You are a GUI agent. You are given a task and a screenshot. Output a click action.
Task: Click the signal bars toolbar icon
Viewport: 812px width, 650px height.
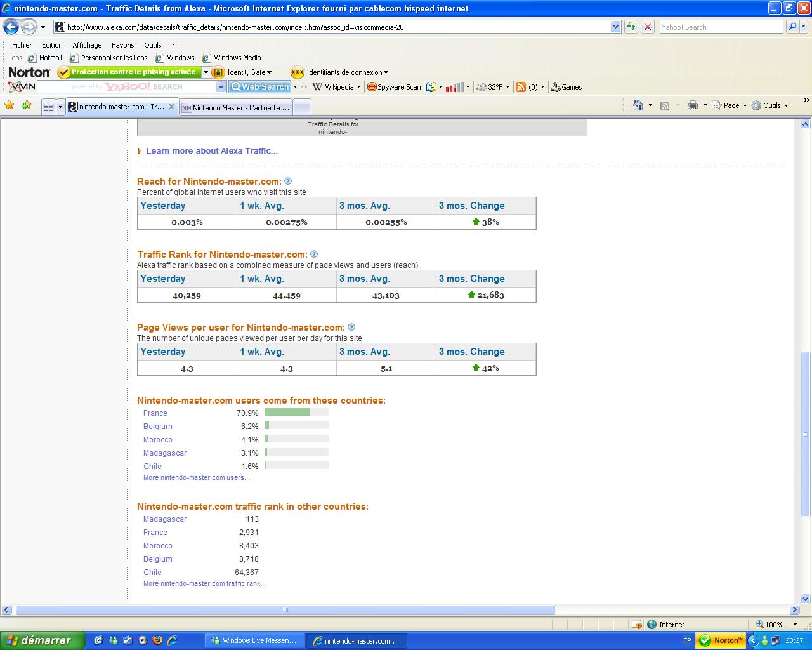[x=454, y=87]
